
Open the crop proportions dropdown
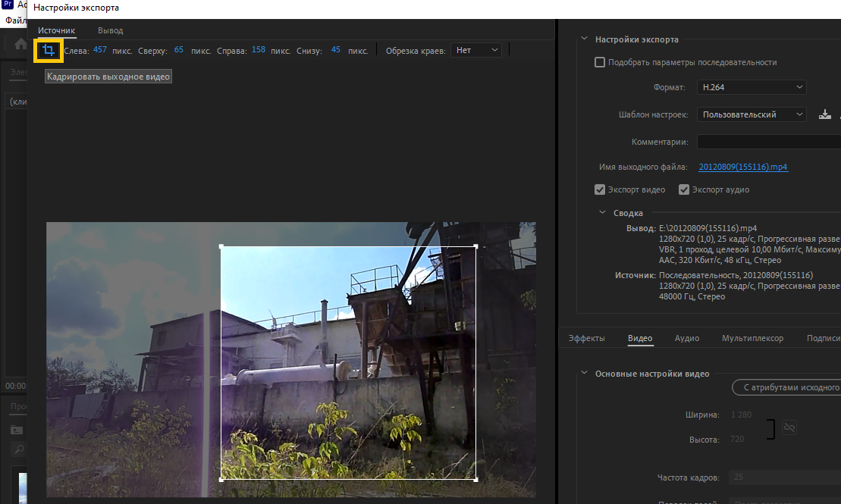476,50
